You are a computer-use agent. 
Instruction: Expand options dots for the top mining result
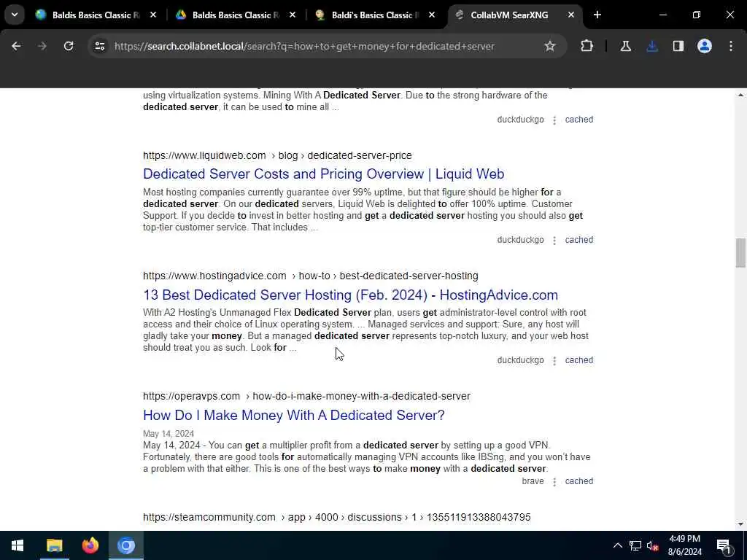[554, 120]
